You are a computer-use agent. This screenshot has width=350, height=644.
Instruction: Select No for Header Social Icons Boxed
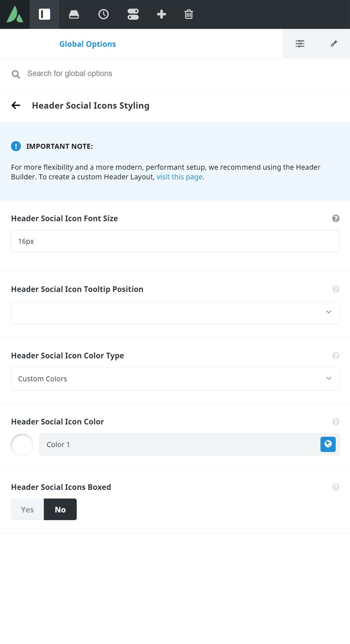click(x=60, y=509)
